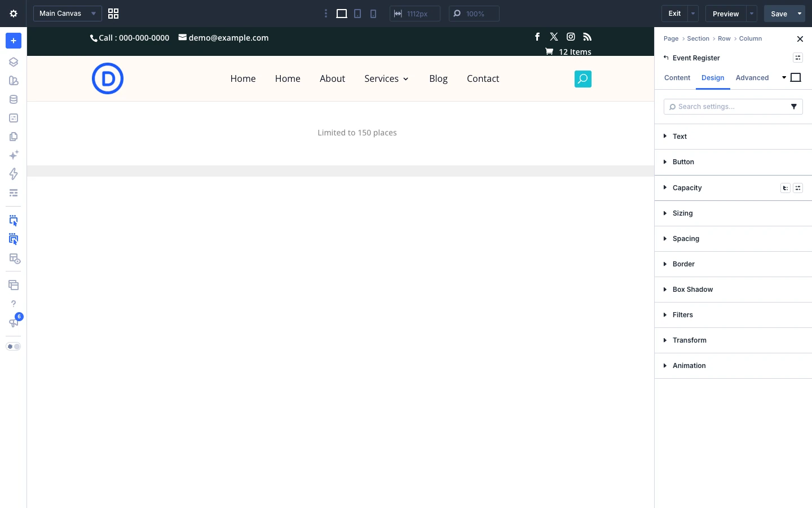Click the lightning bolt icon in sidebar
Image resolution: width=812 pixels, height=508 pixels.
pos(14,174)
